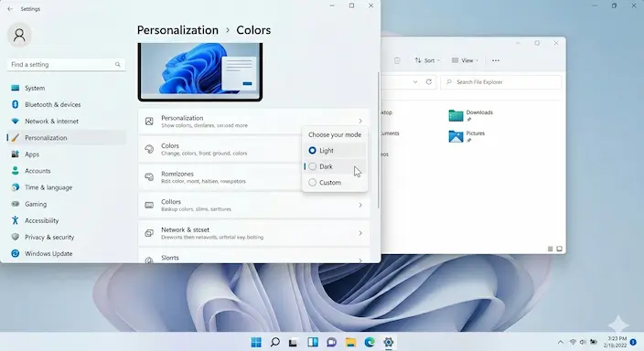Click the Find a setting search field

66,65
